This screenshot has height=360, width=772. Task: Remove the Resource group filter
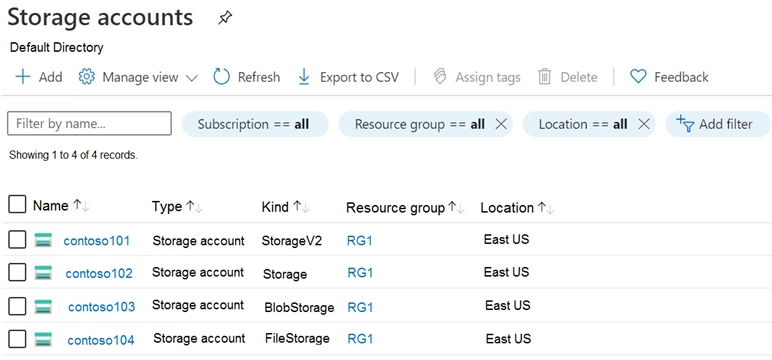[501, 124]
